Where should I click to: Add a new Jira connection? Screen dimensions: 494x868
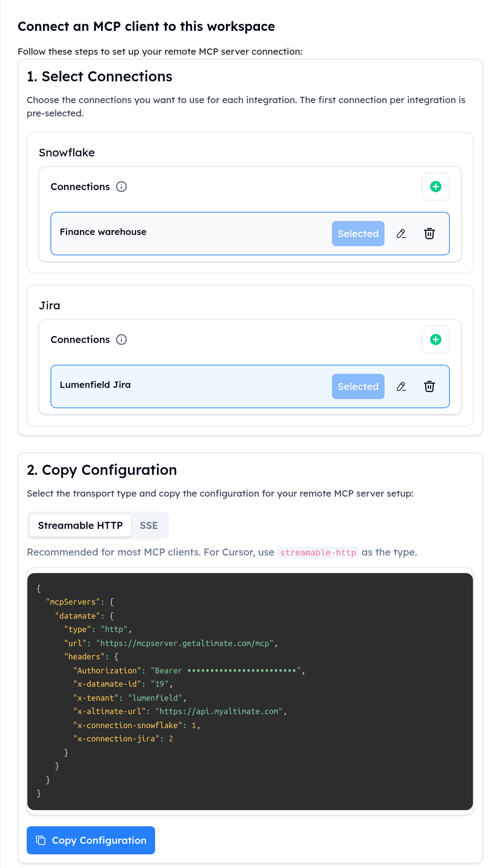(x=435, y=339)
